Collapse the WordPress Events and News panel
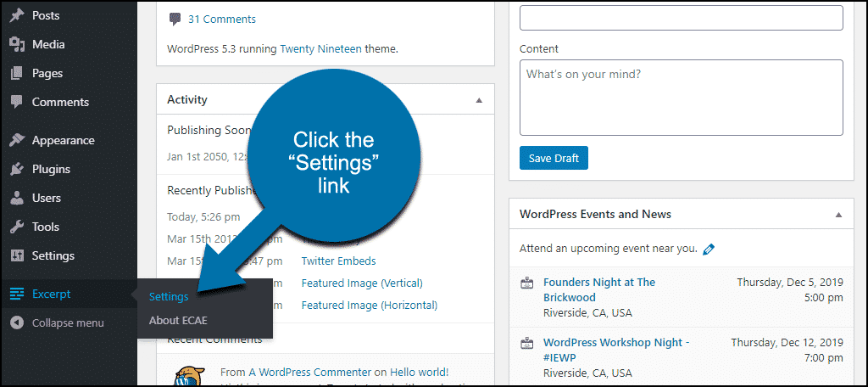Screen dimensions: 868x387 [838, 215]
